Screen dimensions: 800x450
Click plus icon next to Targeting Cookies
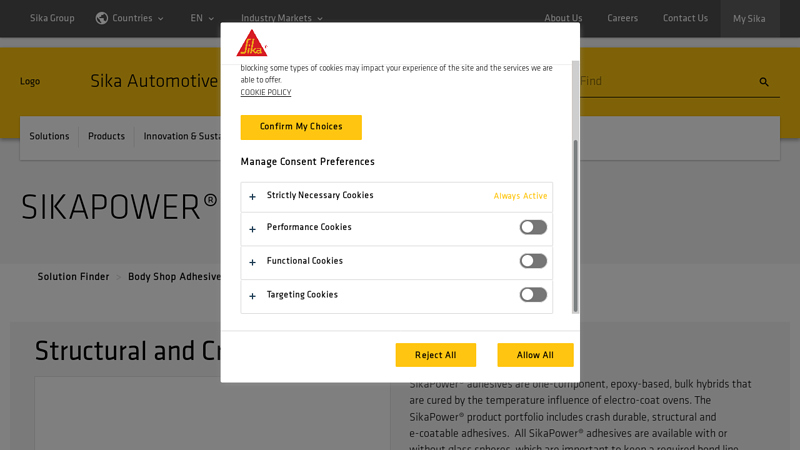(x=252, y=296)
